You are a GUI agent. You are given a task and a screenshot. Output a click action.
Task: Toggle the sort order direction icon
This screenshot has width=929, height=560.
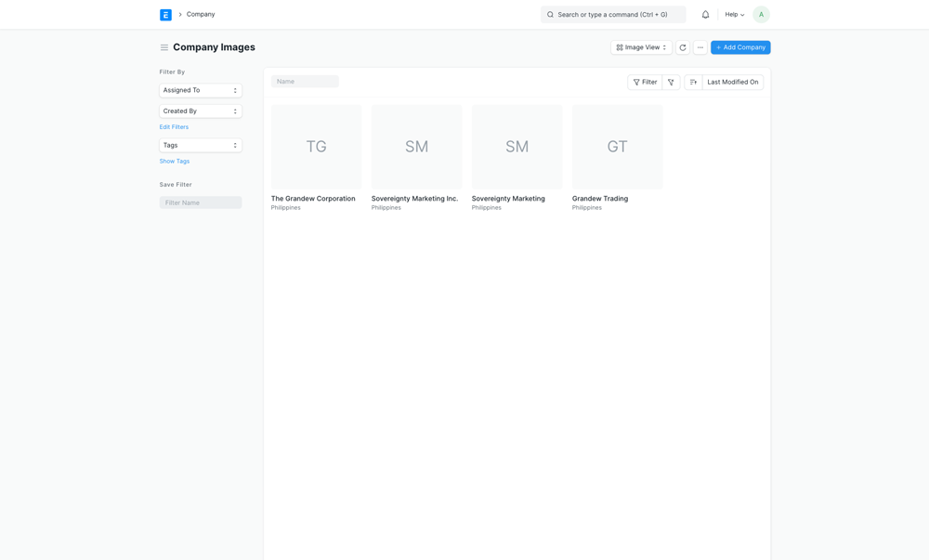(x=693, y=82)
